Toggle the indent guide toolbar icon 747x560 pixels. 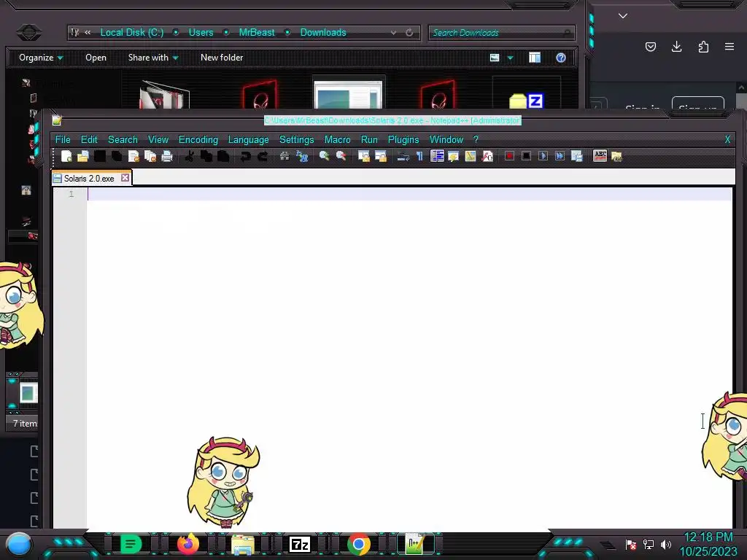click(x=437, y=156)
